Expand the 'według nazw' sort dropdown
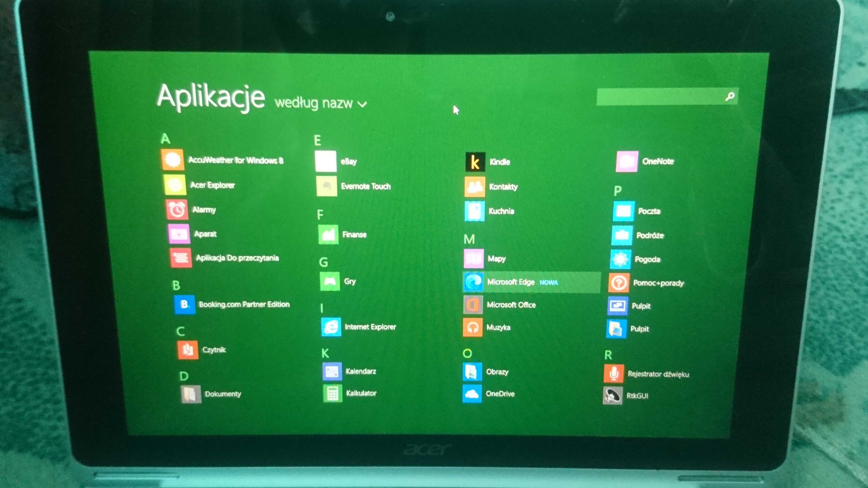This screenshot has width=868, height=488. pyautogui.click(x=321, y=103)
